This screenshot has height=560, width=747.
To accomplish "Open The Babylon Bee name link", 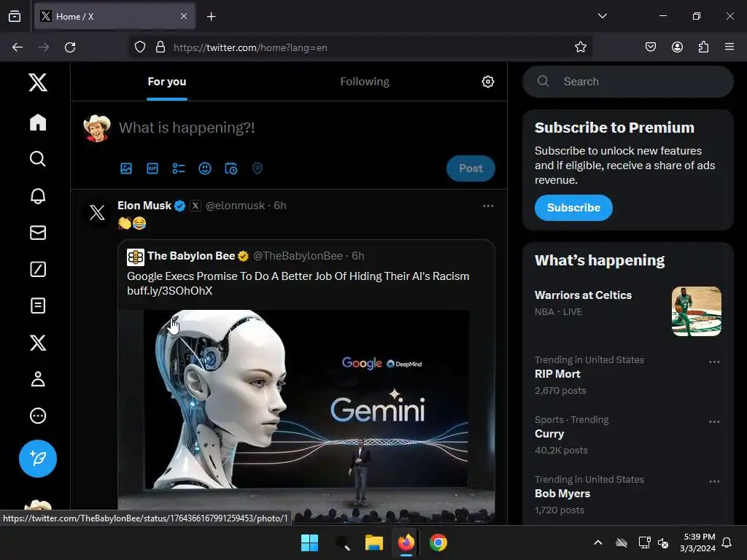I will 191,256.
